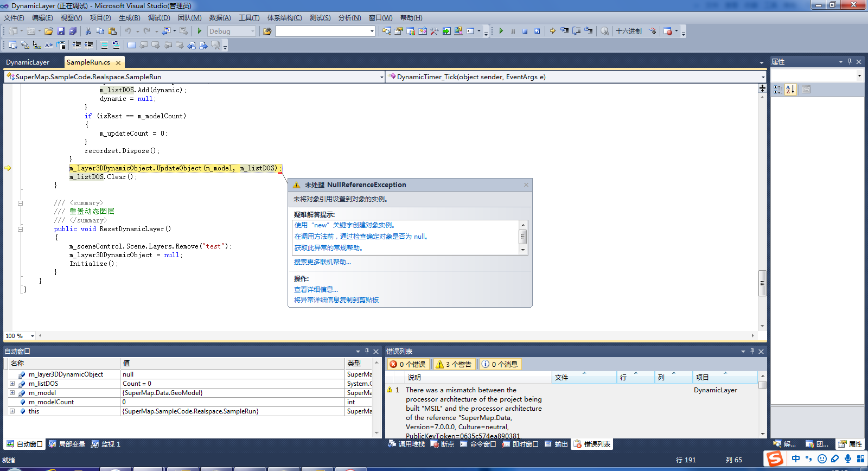Click the Toolbox hammer and wrench icon
The height and width of the screenshot is (471, 868).
(434, 31)
